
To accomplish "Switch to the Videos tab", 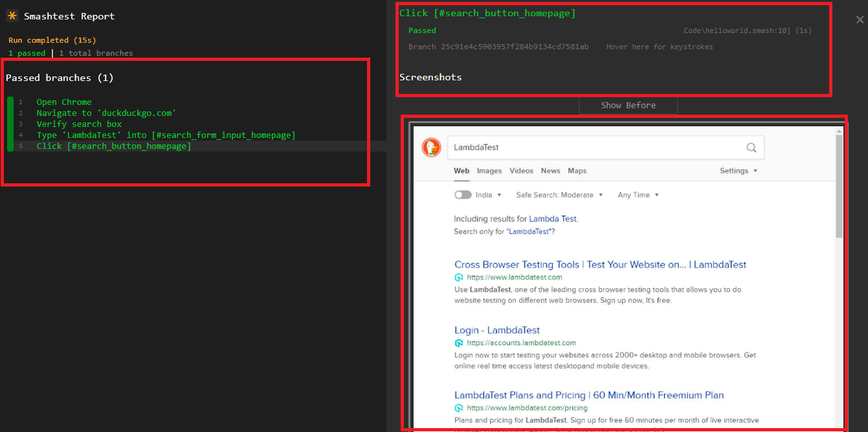I will [x=521, y=171].
